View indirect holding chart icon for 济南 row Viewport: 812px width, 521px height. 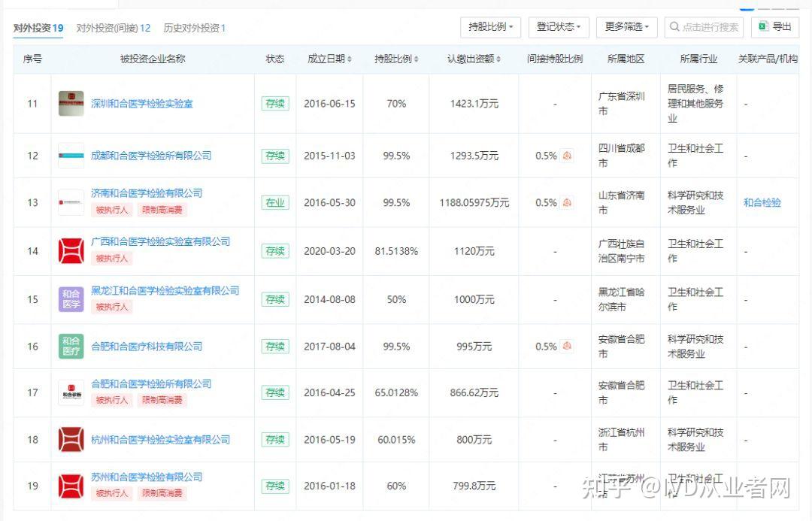tap(567, 202)
